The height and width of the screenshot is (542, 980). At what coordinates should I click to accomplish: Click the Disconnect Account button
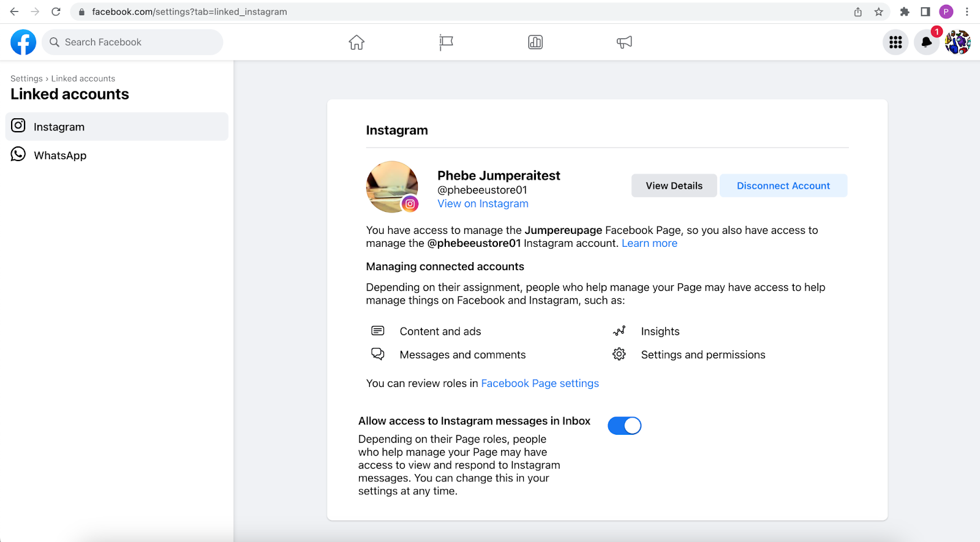coord(783,186)
